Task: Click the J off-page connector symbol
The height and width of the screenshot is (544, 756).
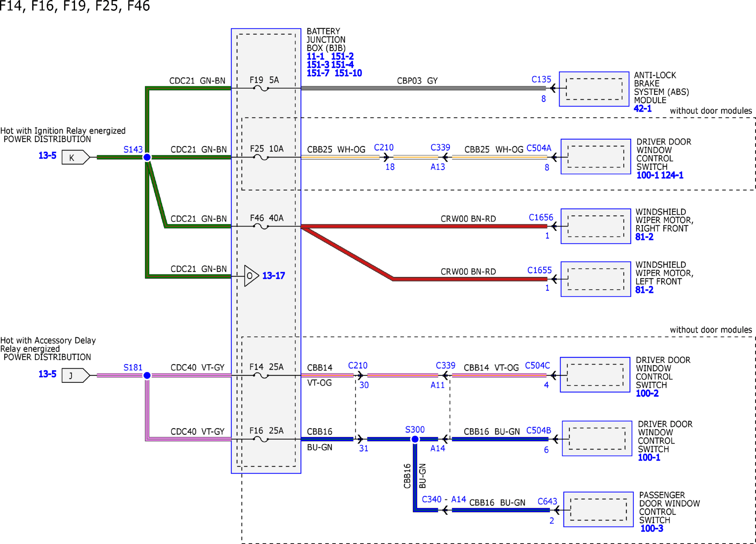Action: [76, 375]
